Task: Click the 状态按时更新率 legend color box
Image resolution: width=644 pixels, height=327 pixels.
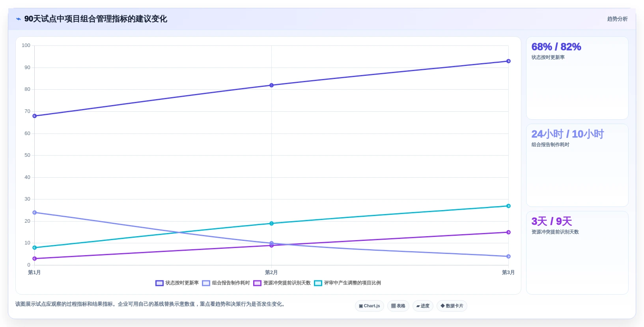Action: (x=159, y=283)
